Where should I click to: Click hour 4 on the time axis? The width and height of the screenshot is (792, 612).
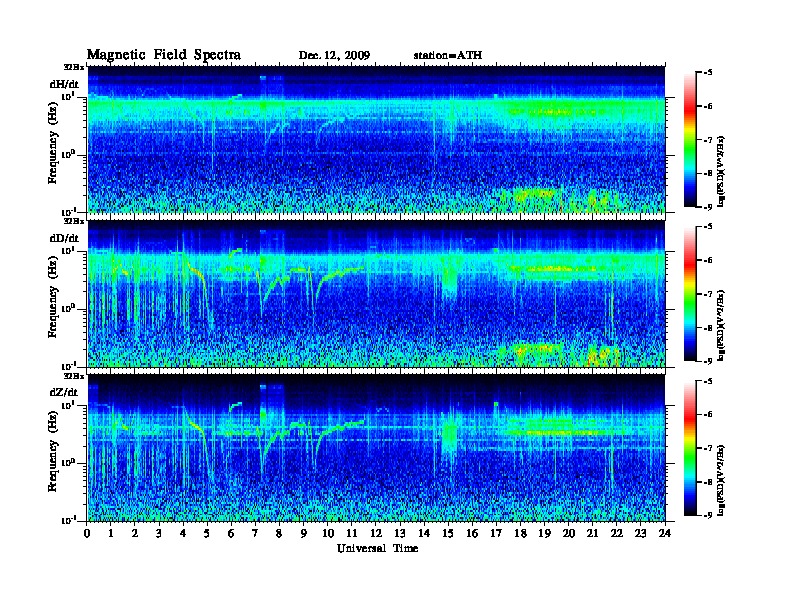pos(183,534)
